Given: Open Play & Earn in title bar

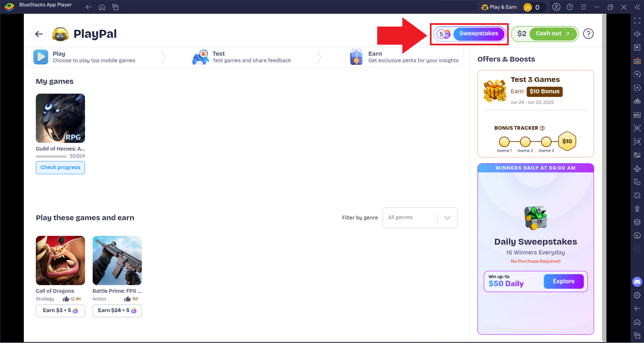Looking at the screenshot, I should click(x=499, y=7).
